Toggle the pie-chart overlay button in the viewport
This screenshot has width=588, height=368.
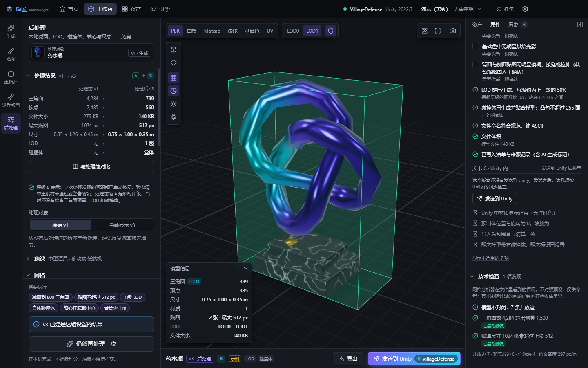click(174, 91)
